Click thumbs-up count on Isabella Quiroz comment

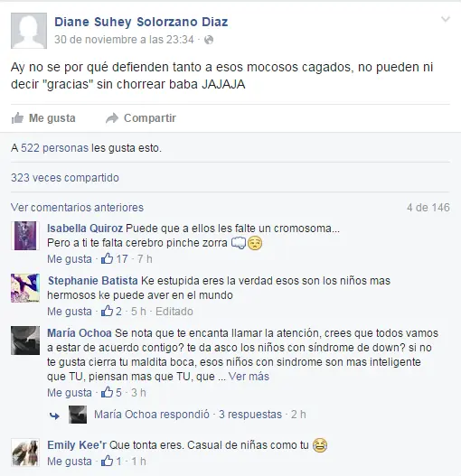115,259
